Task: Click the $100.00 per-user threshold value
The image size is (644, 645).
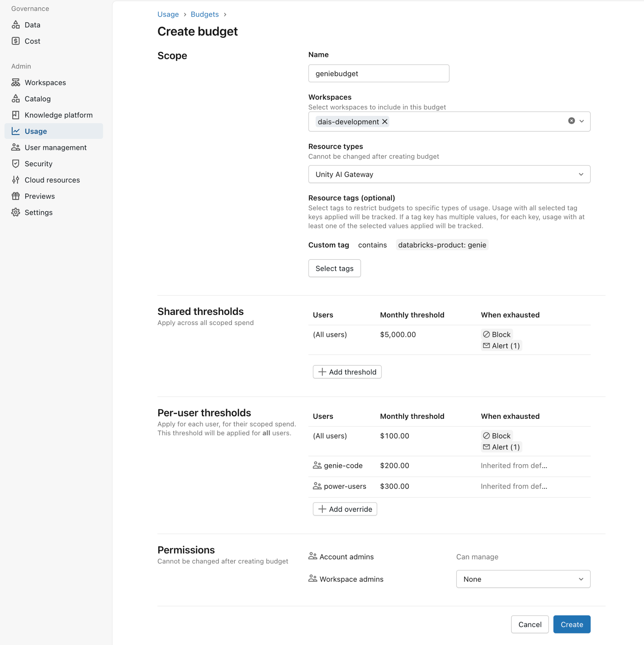Action: 394,436
